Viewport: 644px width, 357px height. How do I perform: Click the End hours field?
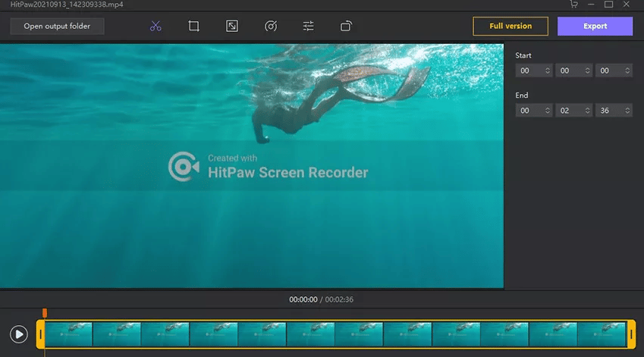click(x=533, y=111)
